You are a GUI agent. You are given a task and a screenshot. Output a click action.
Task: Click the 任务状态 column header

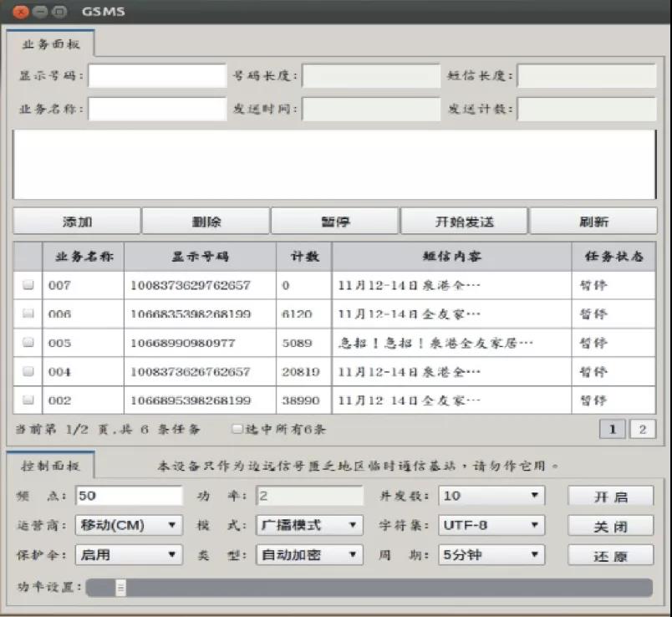tap(613, 257)
